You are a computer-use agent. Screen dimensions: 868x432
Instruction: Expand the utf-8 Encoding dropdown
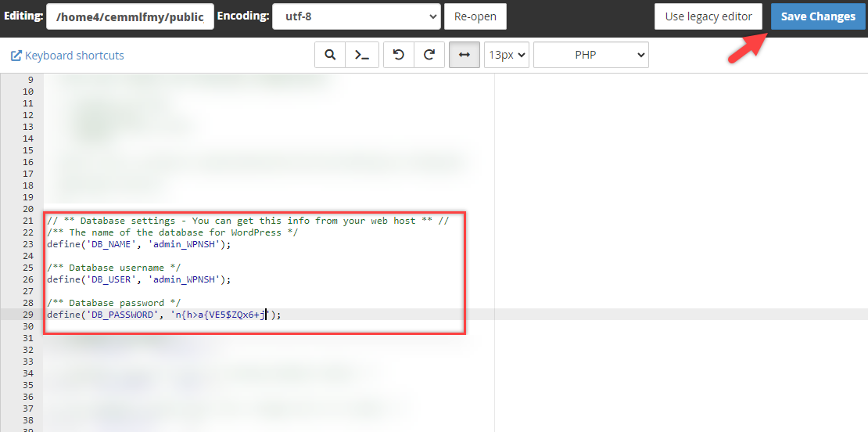[356, 16]
